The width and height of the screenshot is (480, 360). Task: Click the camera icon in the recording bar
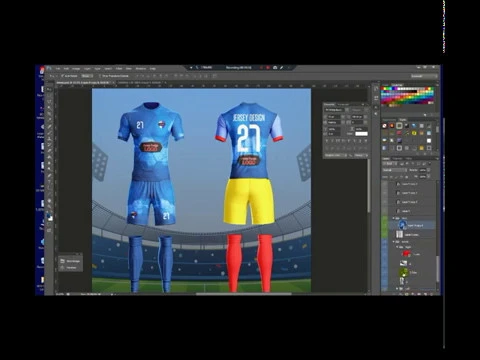[x=275, y=68]
